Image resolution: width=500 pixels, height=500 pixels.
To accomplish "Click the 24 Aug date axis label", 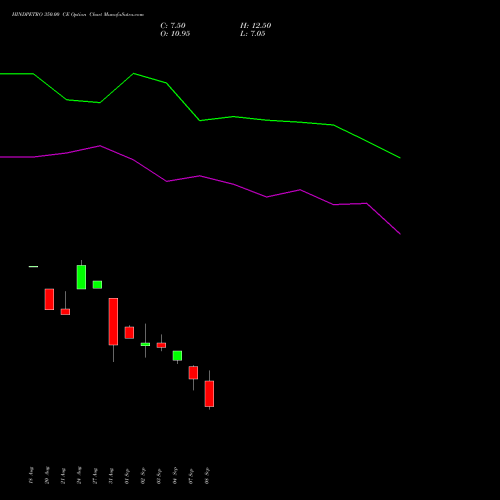I will (79, 475).
